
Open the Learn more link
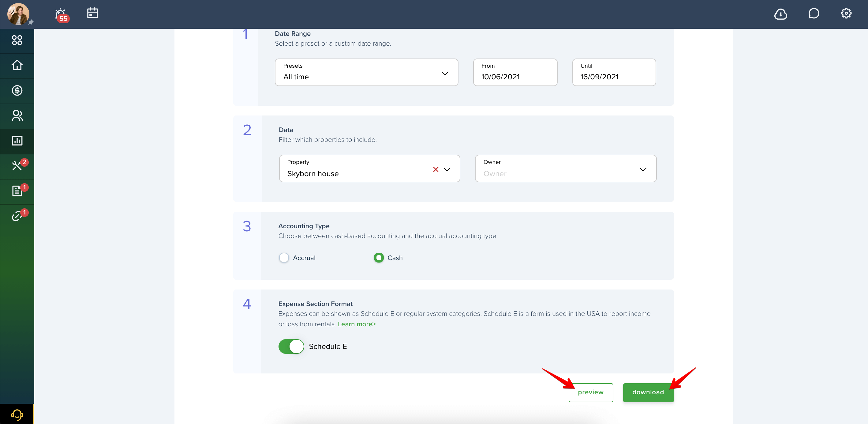(x=357, y=324)
